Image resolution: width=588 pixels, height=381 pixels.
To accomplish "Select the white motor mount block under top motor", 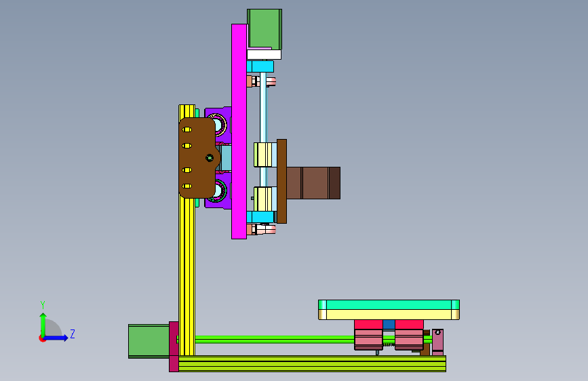I will [x=264, y=55].
